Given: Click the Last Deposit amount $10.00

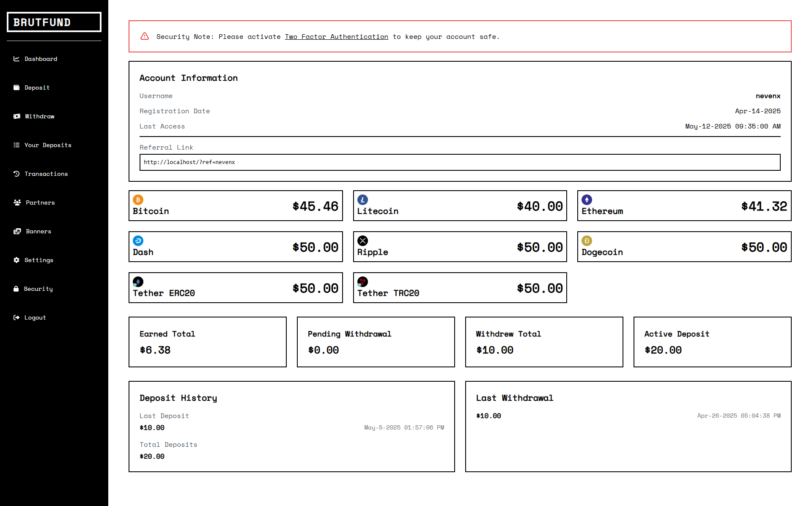Looking at the screenshot, I should pos(152,428).
